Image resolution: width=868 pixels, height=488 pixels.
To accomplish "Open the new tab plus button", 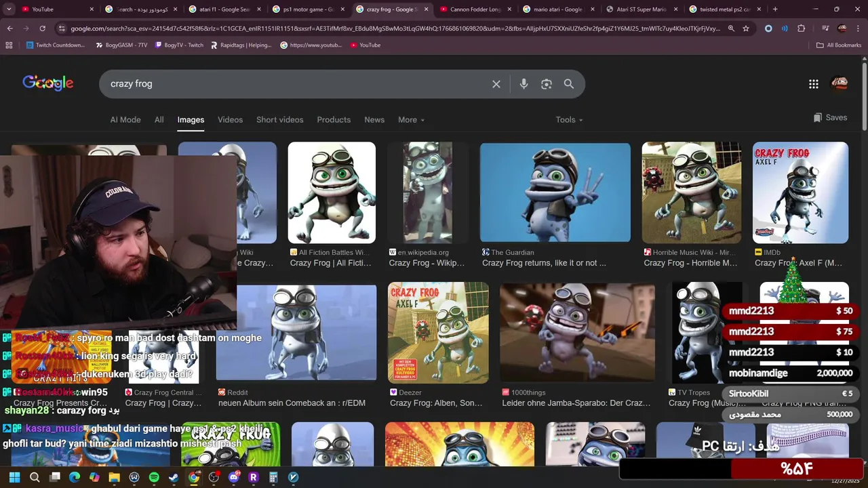I will 775,9.
